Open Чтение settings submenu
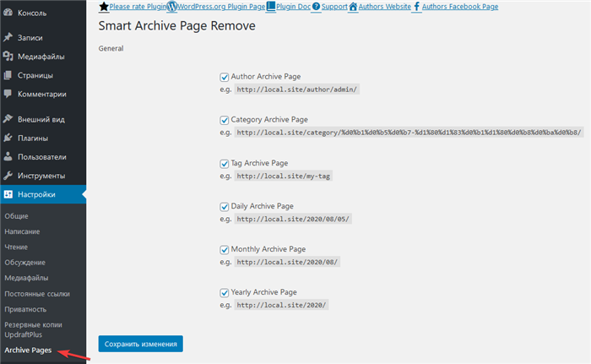591x364 pixels. 16,247
